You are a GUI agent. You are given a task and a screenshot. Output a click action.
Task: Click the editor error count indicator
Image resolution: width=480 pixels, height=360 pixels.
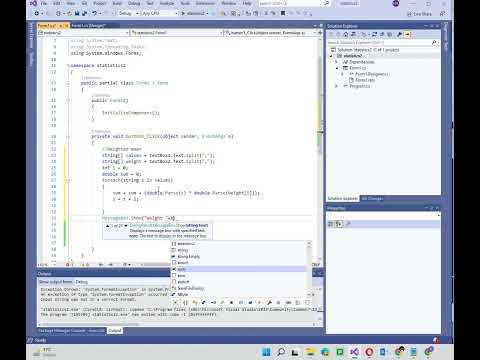[69, 265]
